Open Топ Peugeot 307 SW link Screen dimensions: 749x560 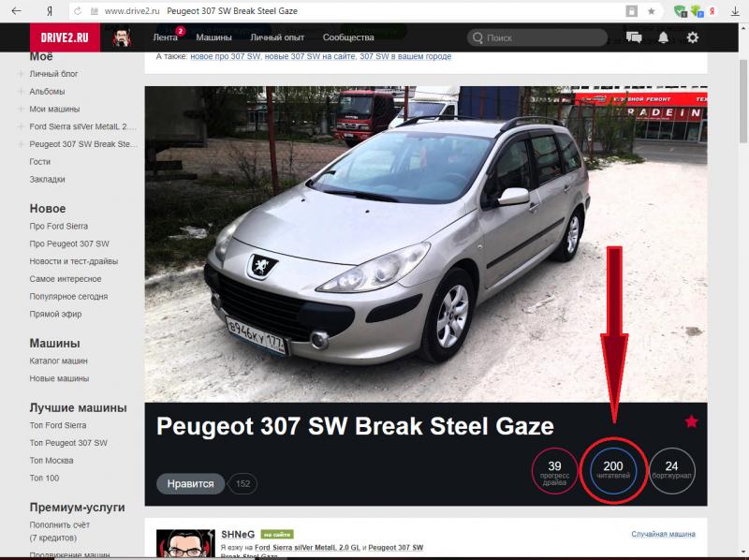tap(68, 443)
